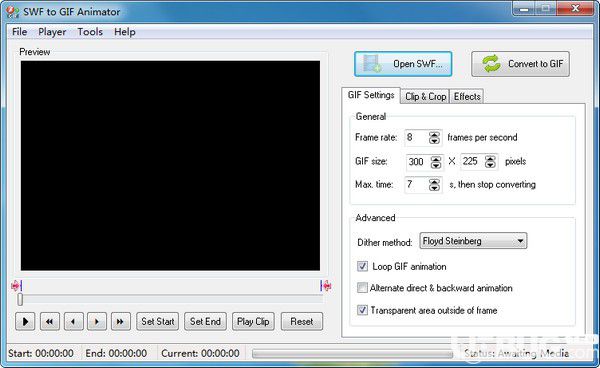Image resolution: width=600 pixels, height=368 pixels.
Task: Click the end clip marker icon
Action: (x=326, y=285)
